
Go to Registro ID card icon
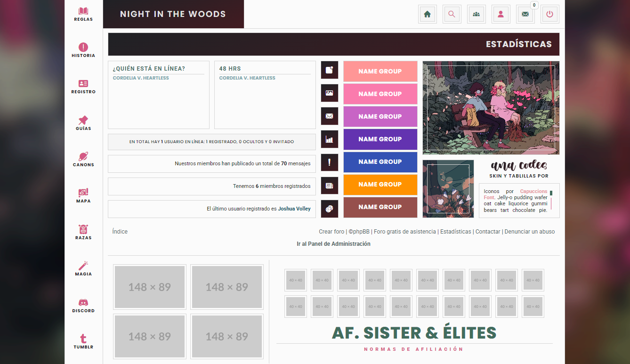[x=83, y=83]
